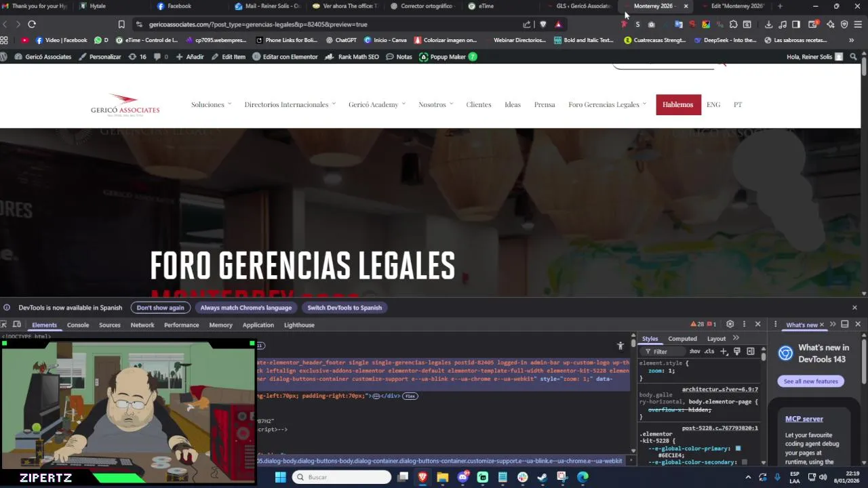Open the Brave VPN shield icon
This screenshot has width=868, height=488.
tap(844, 24)
